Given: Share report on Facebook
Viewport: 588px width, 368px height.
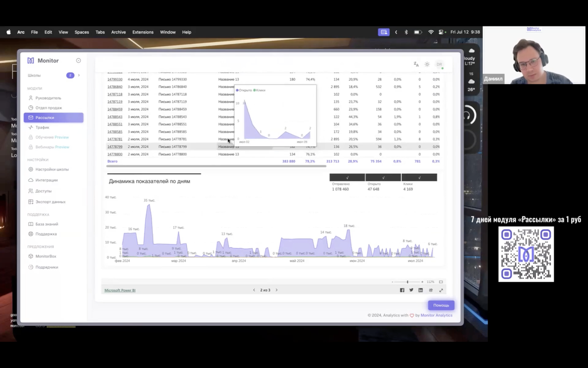Looking at the screenshot, I should [x=402, y=290].
